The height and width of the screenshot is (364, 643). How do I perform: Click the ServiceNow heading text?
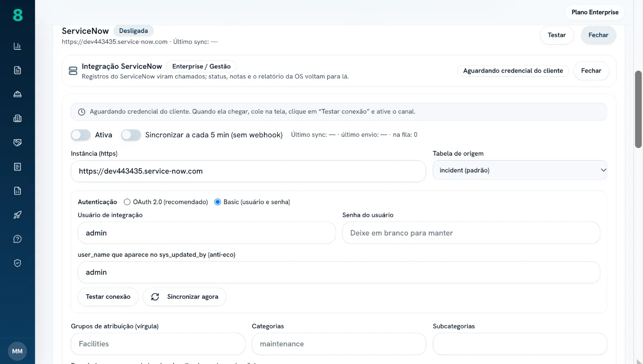click(x=85, y=31)
